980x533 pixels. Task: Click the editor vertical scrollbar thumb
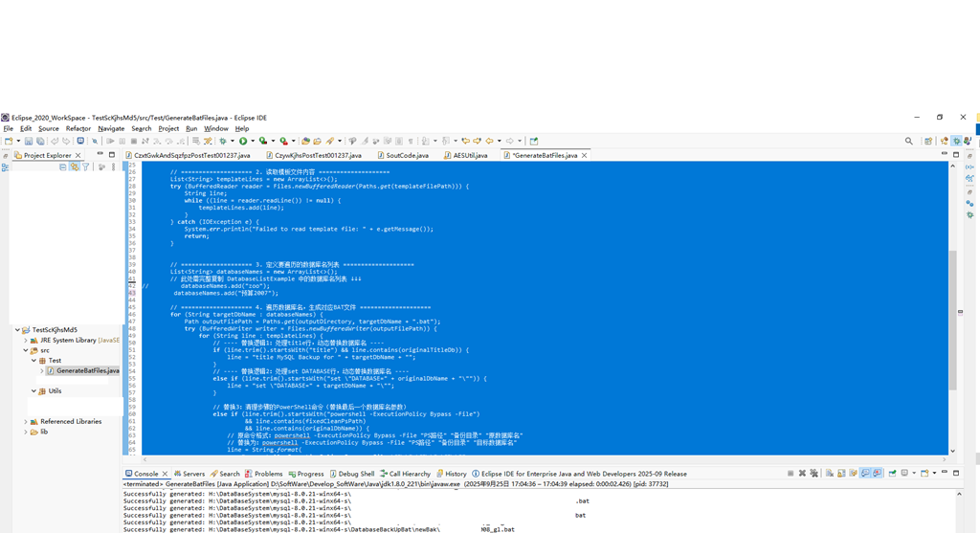(x=952, y=319)
